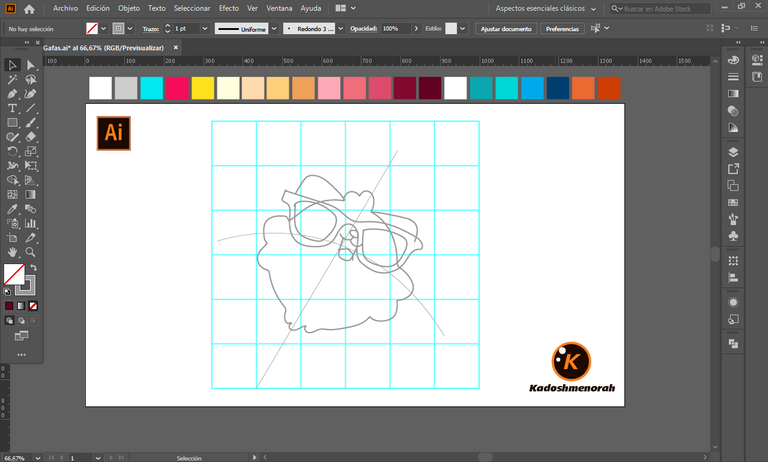This screenshot has width=768, height=462.
Task: Select the Curvature tool
Action: pyautogui.click(x=30, y=94)
